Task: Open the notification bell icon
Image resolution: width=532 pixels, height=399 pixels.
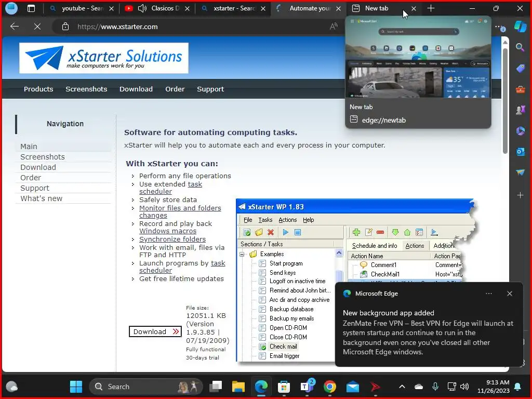Action: (518, 387)
